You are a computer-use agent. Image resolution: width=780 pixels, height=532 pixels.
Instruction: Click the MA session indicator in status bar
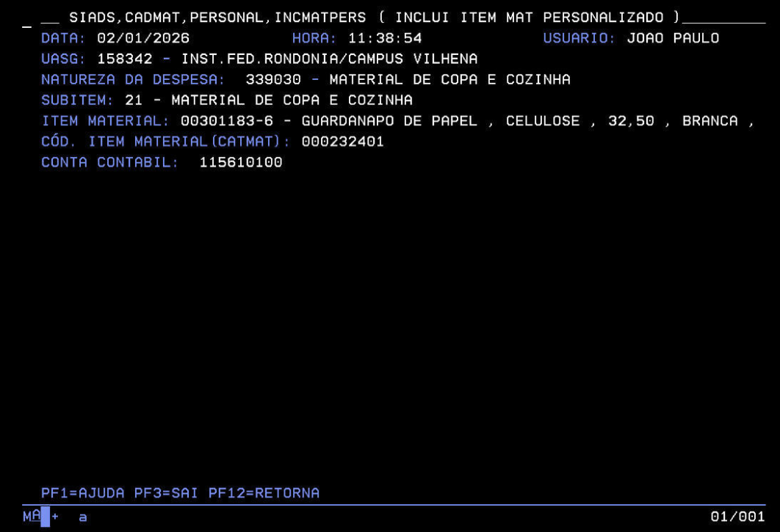[x=32, y=517]
